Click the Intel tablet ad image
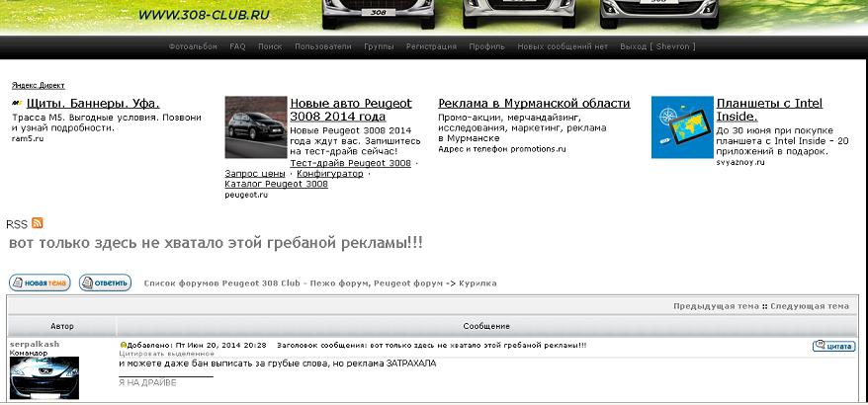 pyautogui.click(x=681, y=127)
